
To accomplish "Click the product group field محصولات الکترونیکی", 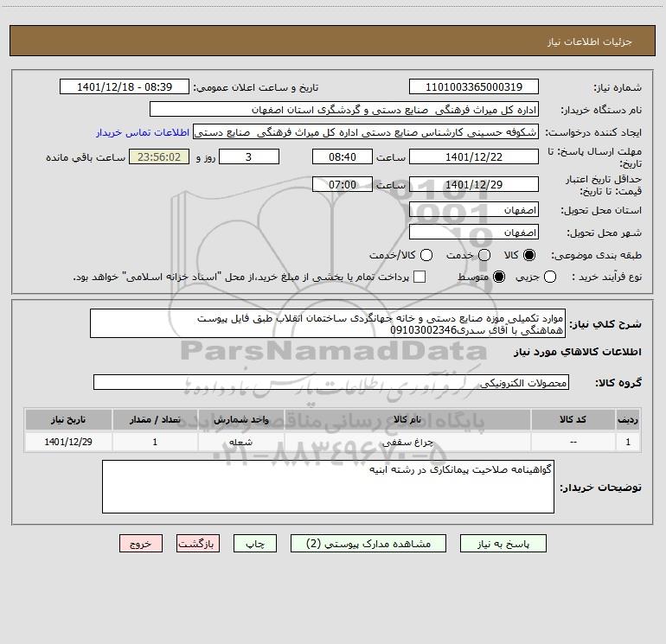I will coord(331,382).
